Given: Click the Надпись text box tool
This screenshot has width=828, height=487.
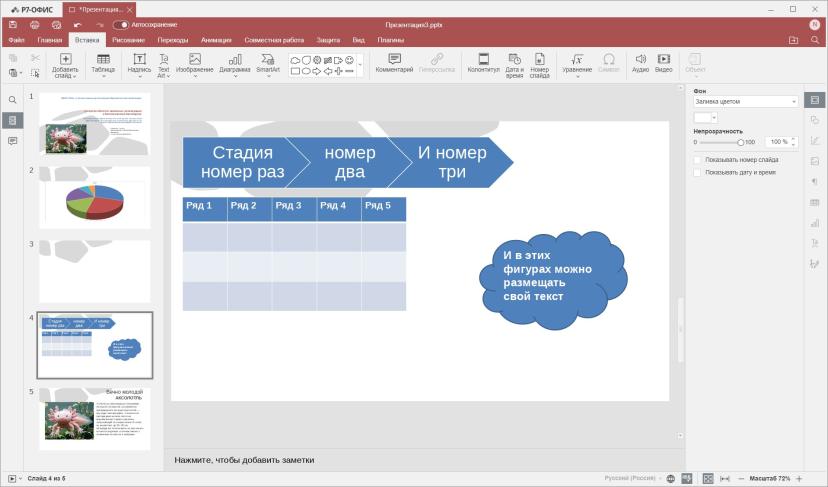Looking at the screenshot, I should 139,65.
